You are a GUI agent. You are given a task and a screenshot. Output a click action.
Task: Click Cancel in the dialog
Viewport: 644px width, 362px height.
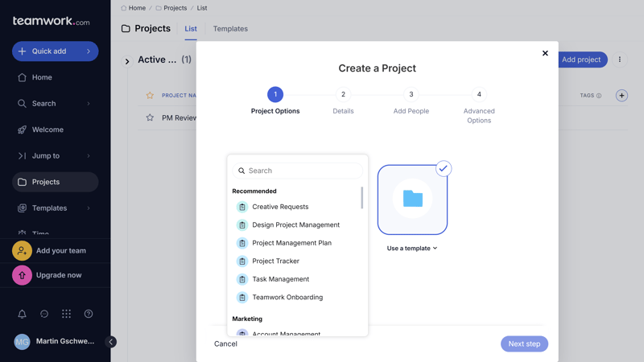click(225, 344)
